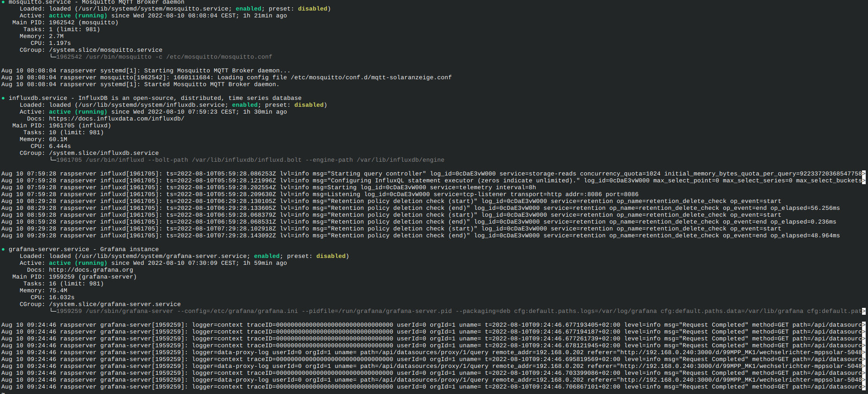
Task: Click the --engine-path /var/lib/influxdb/engine argument
Action: tap(375, 160)
